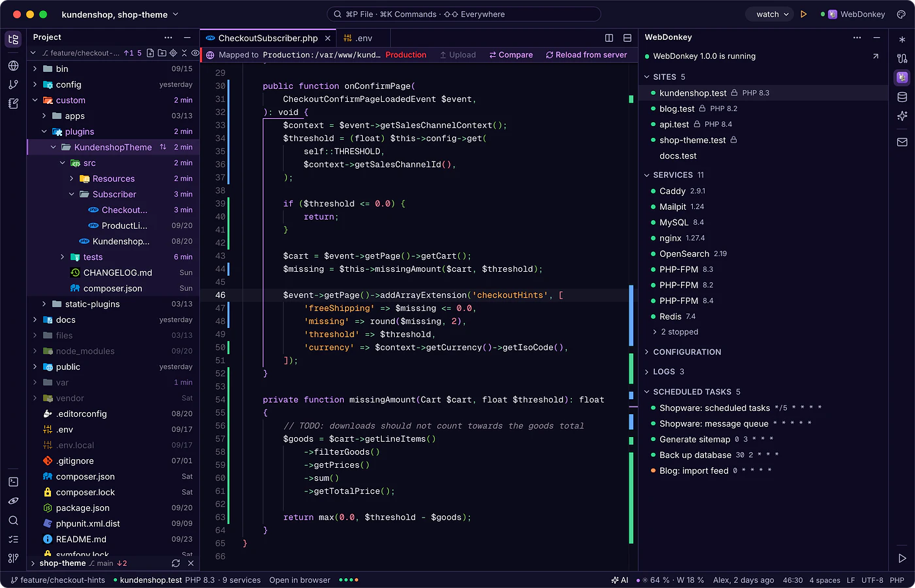The image size is (915, 588).
Task: Split the editor horizontally
Action: [627, 38]
